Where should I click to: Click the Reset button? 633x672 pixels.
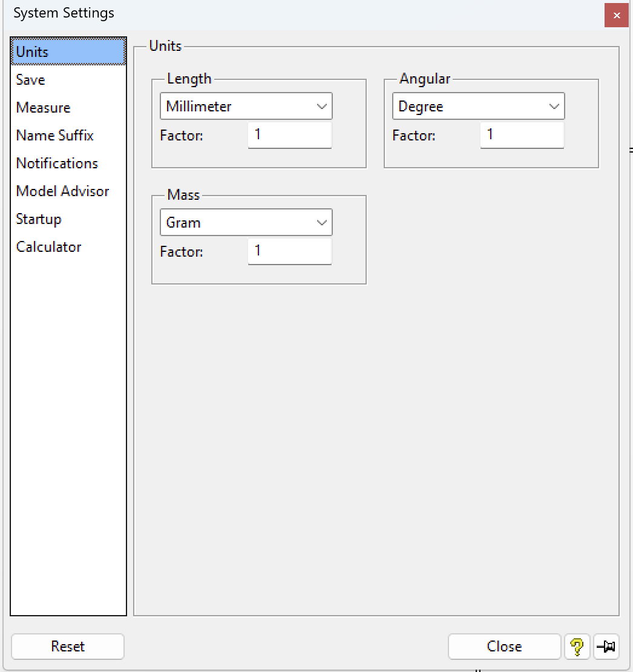click(67, 647)
